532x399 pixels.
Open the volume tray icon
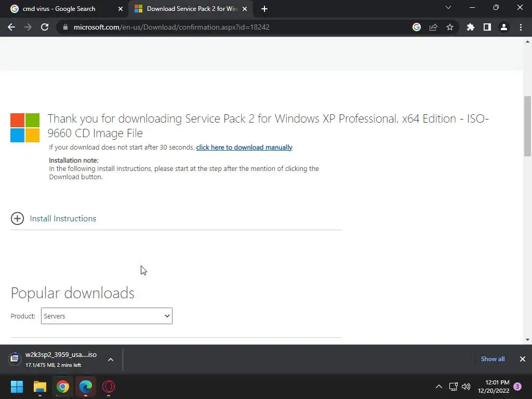466,387
